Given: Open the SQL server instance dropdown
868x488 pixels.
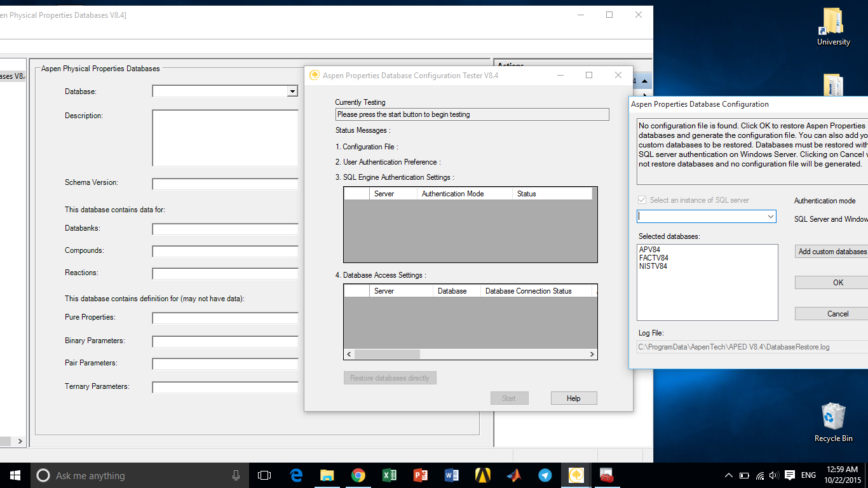Looking at the screenshot, I should 771,217.
